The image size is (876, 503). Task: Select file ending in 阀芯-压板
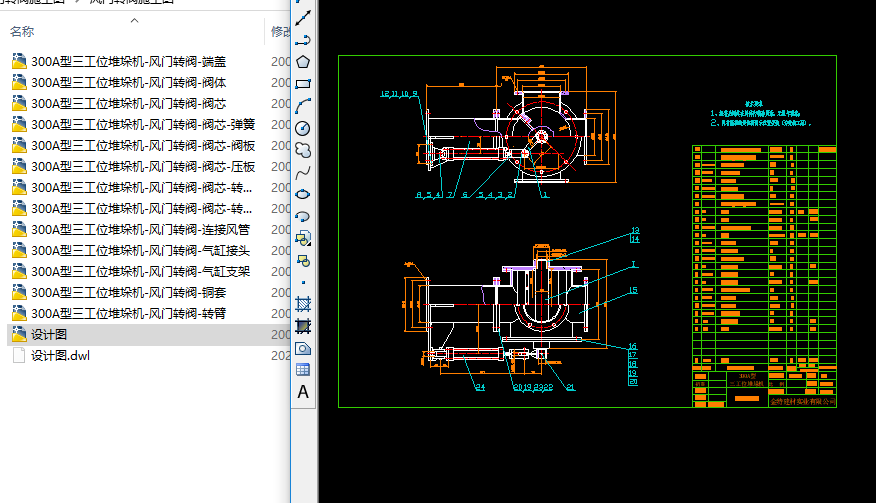[143, 167]
